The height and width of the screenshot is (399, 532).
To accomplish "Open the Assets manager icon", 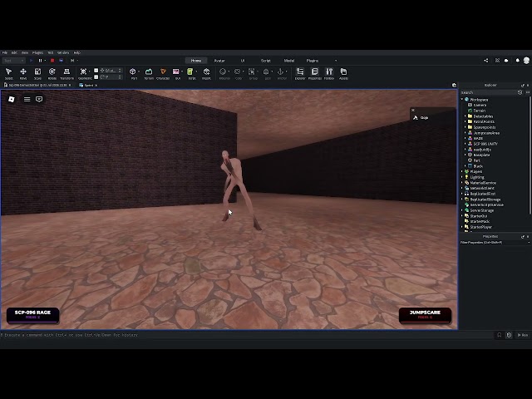I will click(343, 74).
